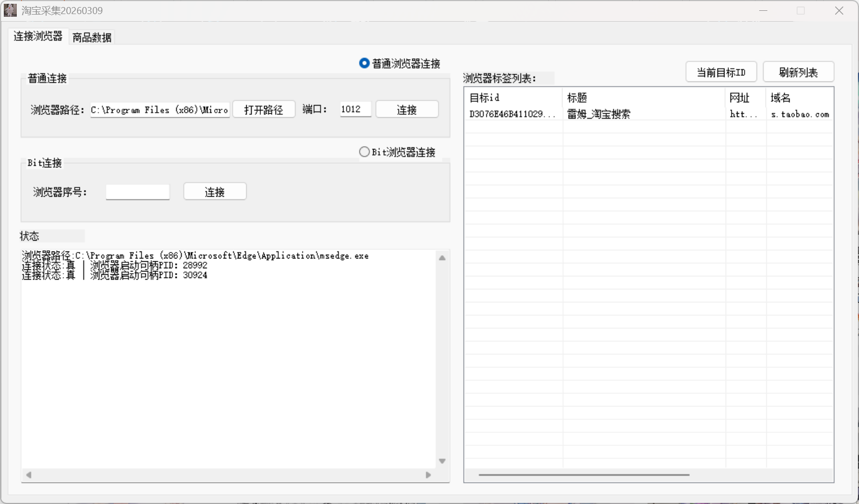Viewport: 859px width, 504px height.
Task: Click the 端口 input field showing 1012
Action: coord(355,109)
